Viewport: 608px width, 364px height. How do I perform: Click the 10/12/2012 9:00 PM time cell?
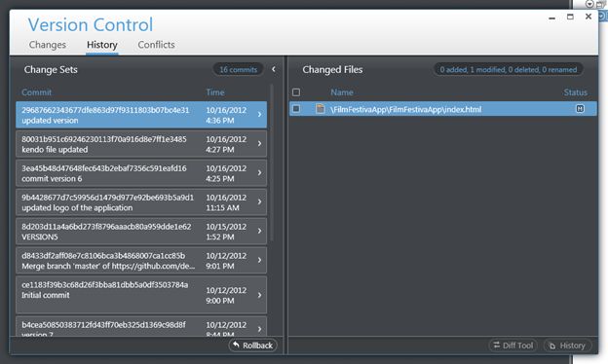coord(226,295)
